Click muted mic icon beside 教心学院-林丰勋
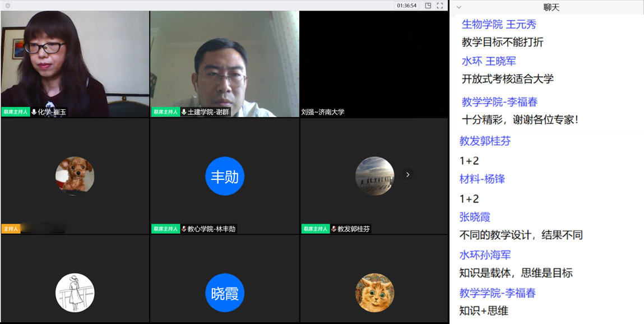Screen dimensions: 644x324 184,229
